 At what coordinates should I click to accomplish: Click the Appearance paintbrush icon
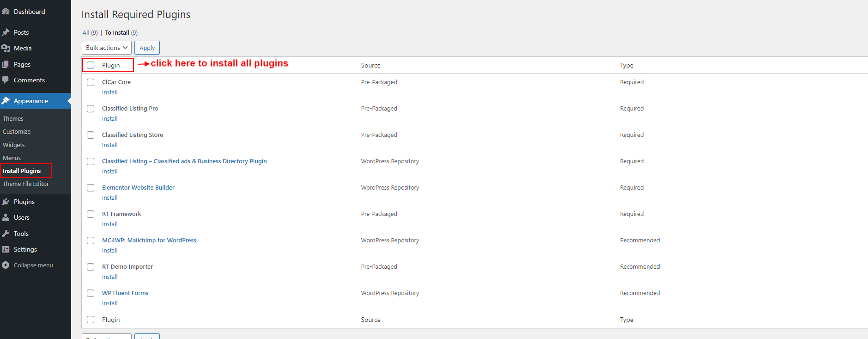[6, 101]
